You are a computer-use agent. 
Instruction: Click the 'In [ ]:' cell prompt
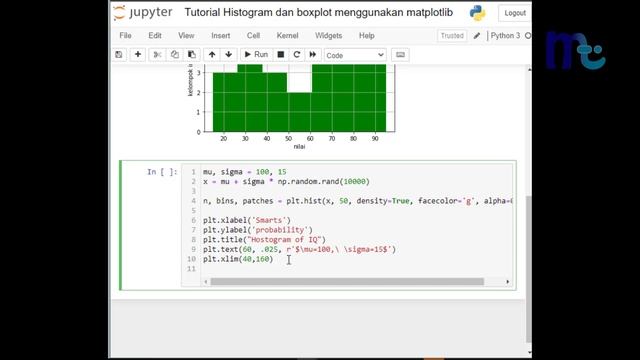pyautogui.click(x=162, y=172)
